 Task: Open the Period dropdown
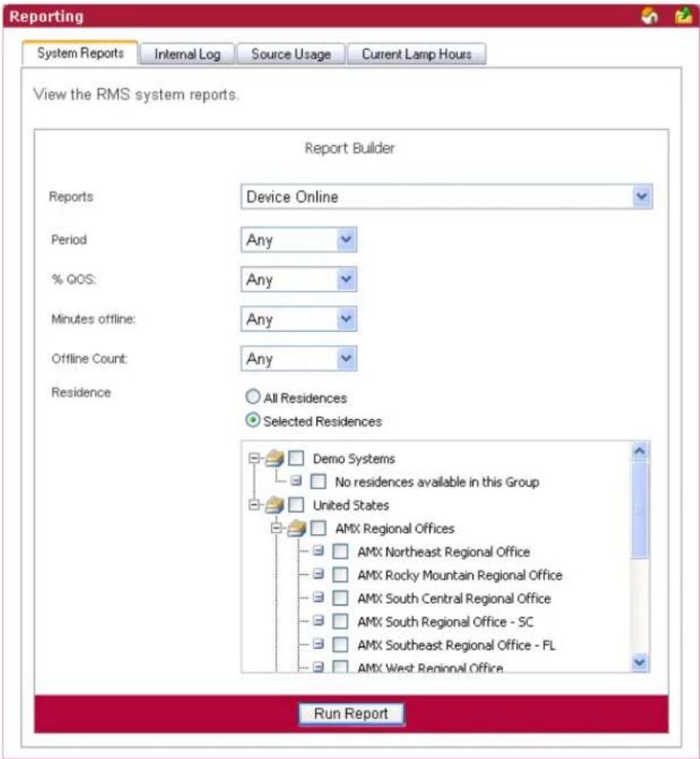click(x=298, y=240)
